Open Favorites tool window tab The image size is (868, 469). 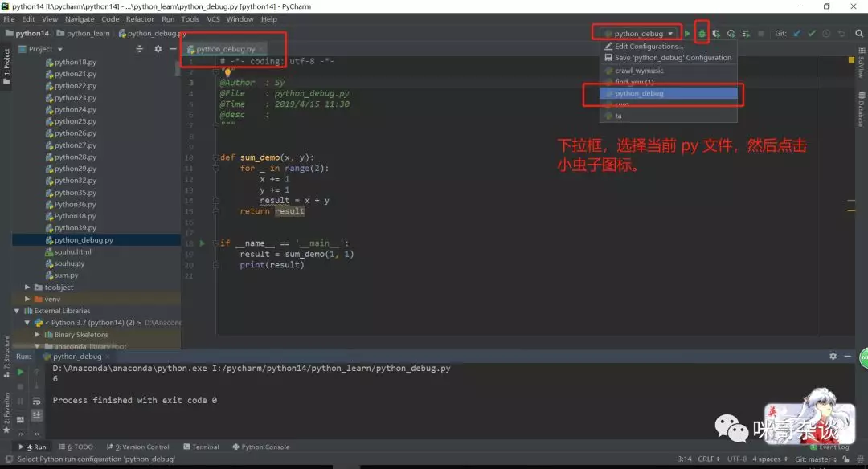(6, 413)
